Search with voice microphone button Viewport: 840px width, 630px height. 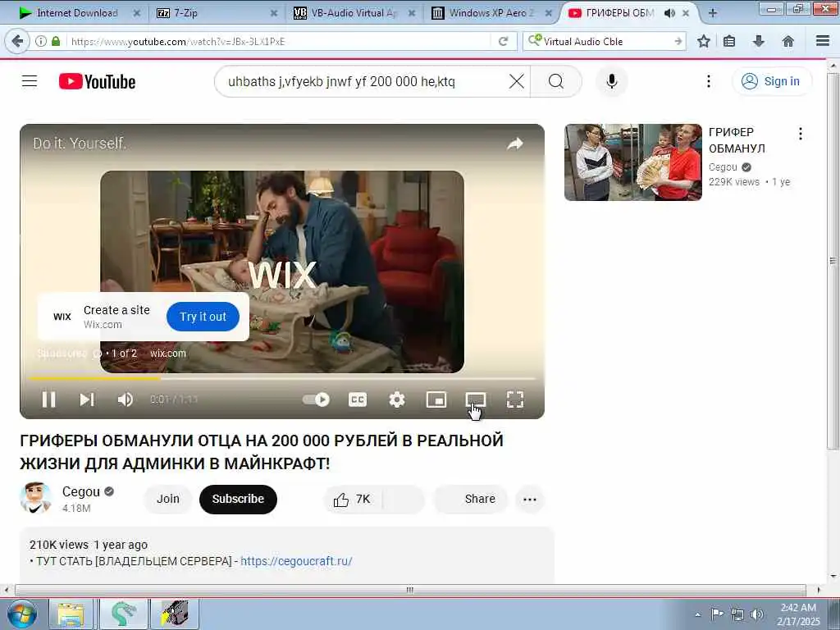click(x=612, y=81)
